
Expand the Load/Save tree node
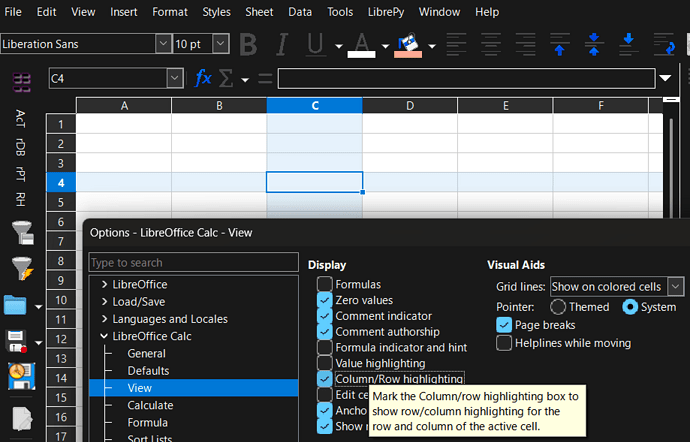(104, 302)
